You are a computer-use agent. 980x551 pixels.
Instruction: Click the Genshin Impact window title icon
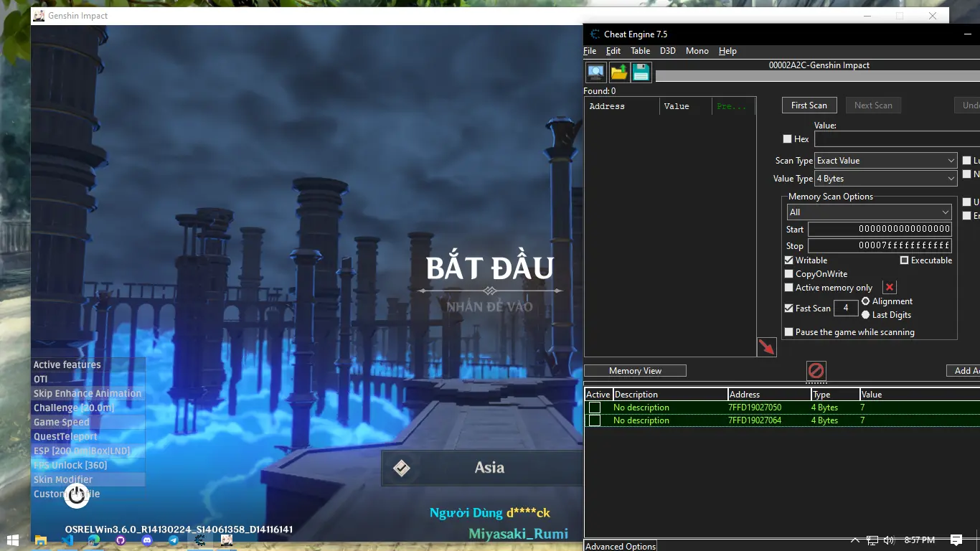pyautogui.click(x=39, y=16)
